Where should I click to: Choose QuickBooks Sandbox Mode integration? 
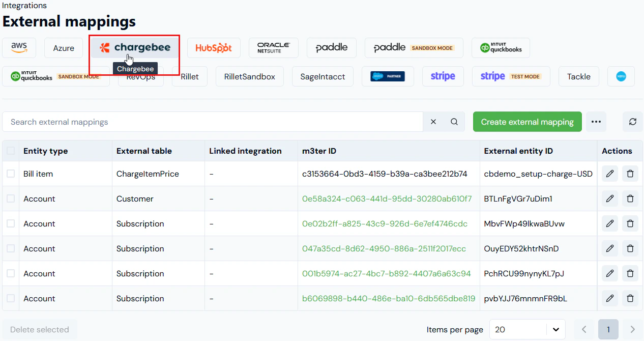pos(56,76)
